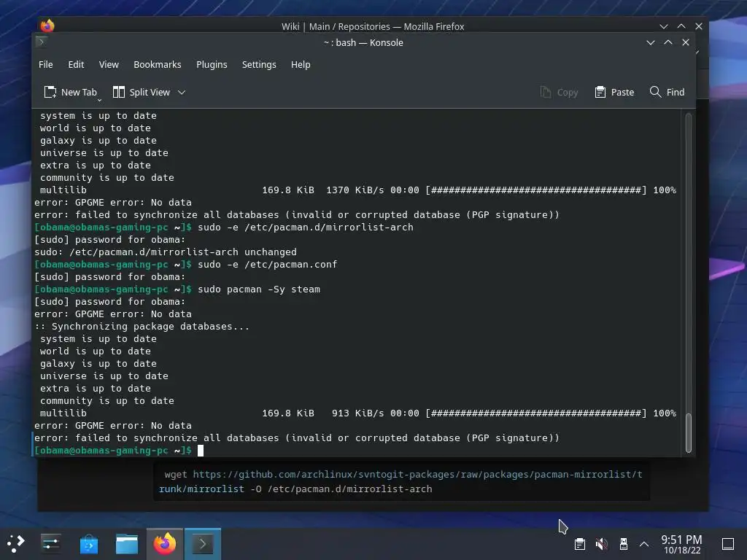The image size is (747, 560).
Task: Click the Paste toolbar button
Action: click(x=614, y=92)
